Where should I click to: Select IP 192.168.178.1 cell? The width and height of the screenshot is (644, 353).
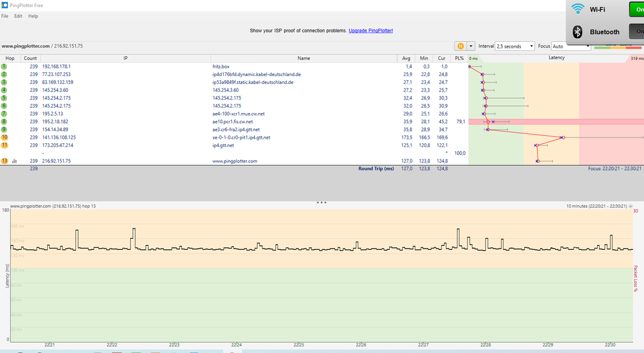(x=56, y=66)
